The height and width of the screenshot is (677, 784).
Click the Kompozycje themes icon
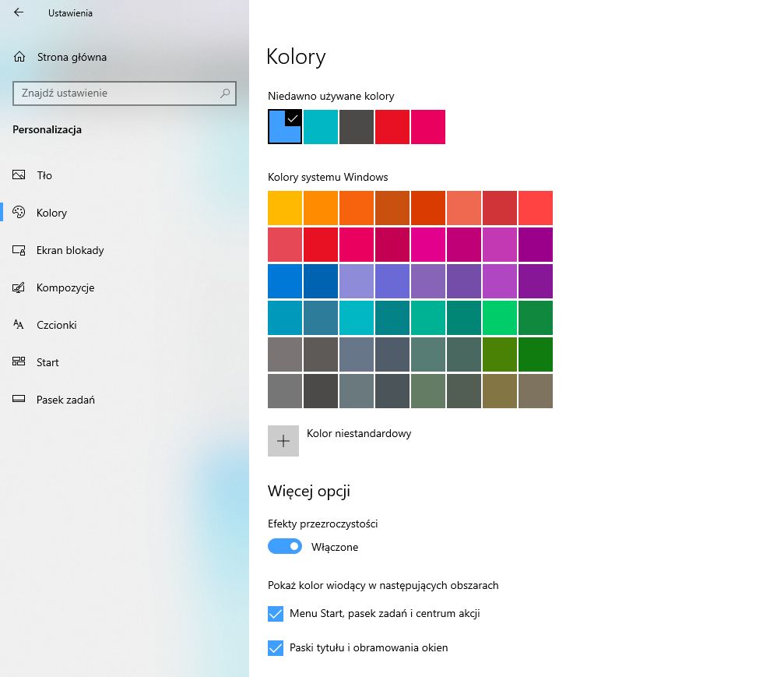[19, 287]
